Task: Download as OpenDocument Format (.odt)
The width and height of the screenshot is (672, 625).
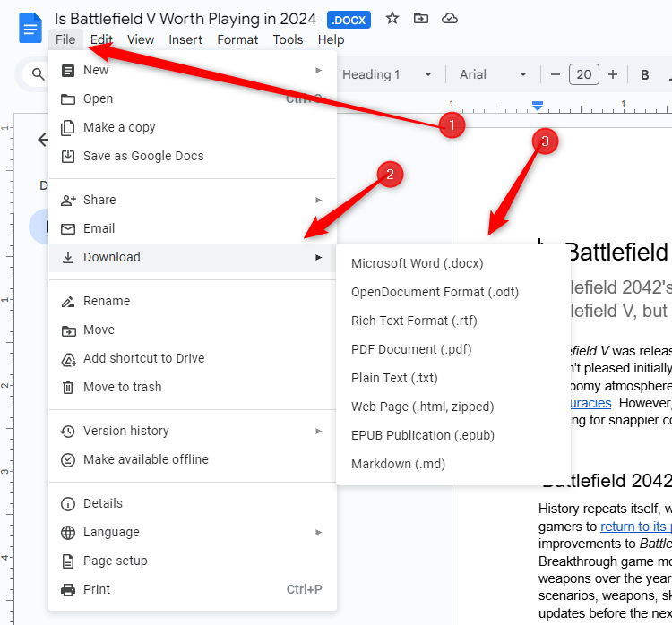Action: [453, 292]
